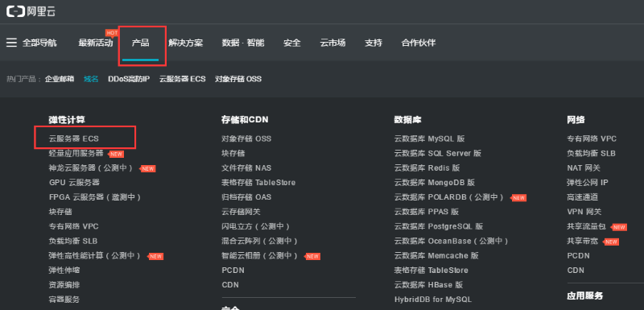Click the hot product DDoS高防IP link
The image size is (644, 310).
pyautogui.click(x=129, y=79)
